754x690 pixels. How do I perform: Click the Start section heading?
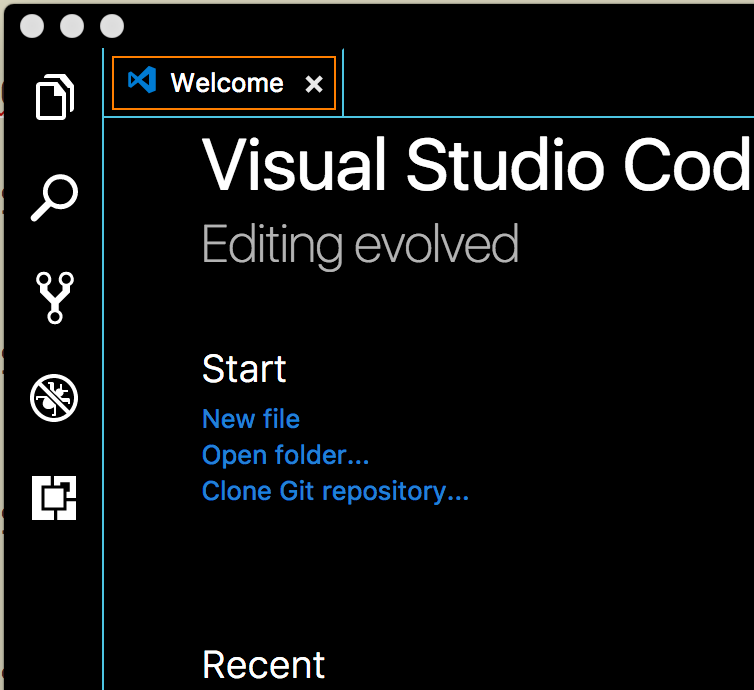click(x=244, y=369)
